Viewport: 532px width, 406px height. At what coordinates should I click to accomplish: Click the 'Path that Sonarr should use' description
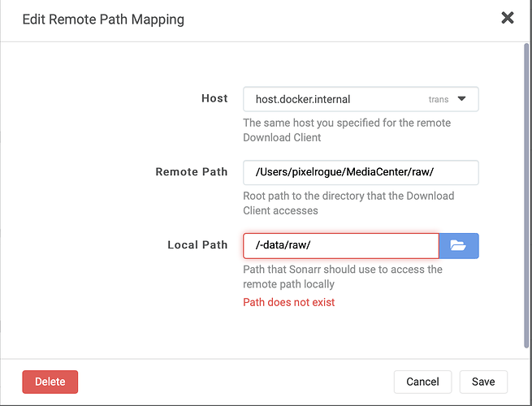point(342,276)
